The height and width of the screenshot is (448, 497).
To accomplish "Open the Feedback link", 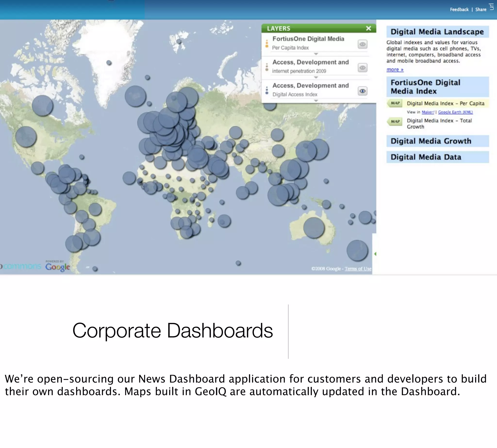I will coord(459,9).
